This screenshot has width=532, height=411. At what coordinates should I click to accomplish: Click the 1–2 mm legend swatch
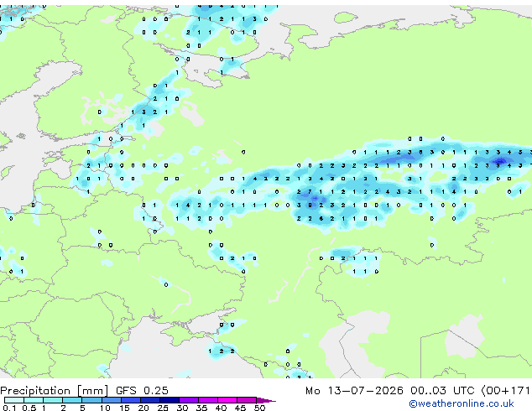[x=53, y=400]
